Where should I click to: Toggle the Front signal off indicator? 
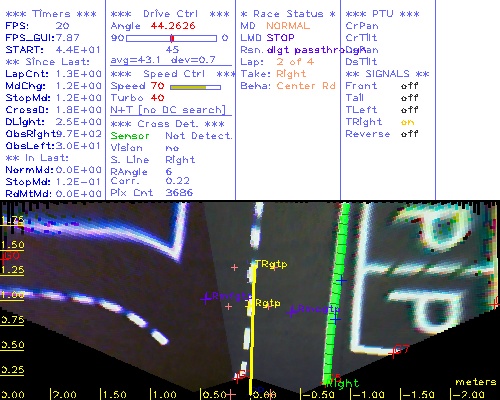tap(409, 86)
